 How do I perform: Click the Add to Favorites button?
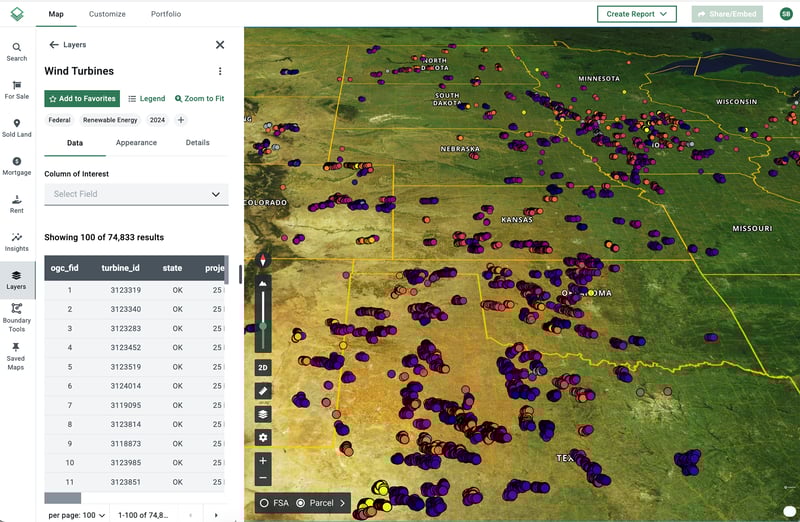(x=82, y=99)
